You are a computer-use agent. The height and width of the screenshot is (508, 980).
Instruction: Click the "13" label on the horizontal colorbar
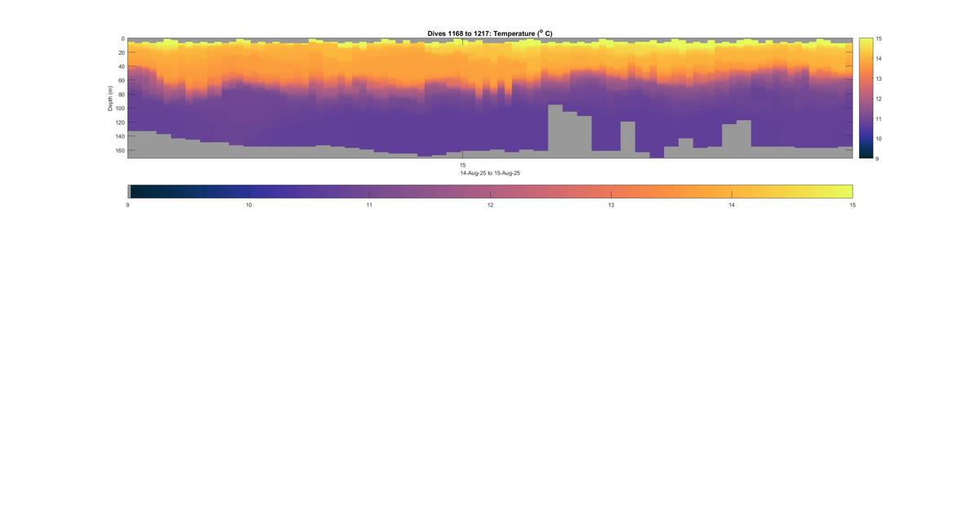coord(611,205)
